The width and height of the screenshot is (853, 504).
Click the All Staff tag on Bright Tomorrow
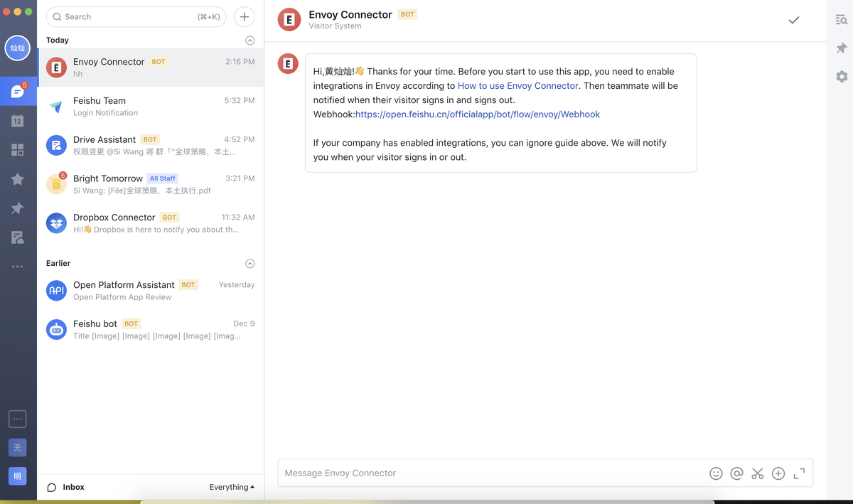162,178
